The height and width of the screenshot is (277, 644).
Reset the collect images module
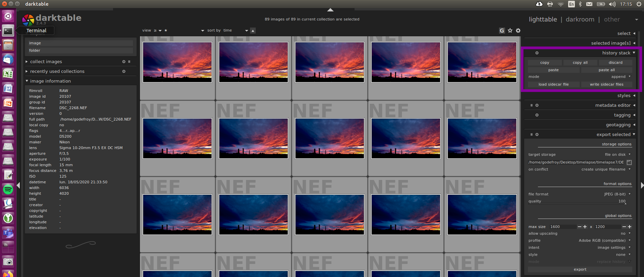pyautogui.click(x=124, y=62)
